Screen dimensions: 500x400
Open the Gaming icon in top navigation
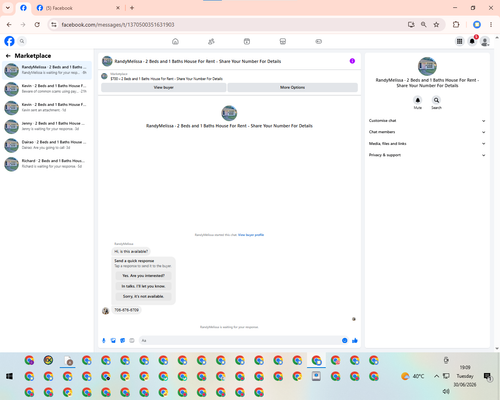click(318, 41)
